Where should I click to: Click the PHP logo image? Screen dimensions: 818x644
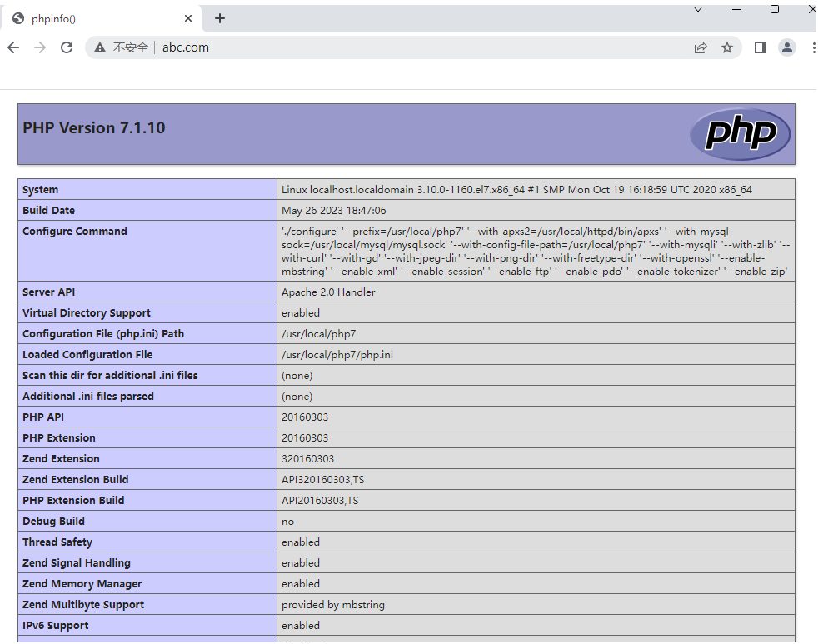click(740, 134)
